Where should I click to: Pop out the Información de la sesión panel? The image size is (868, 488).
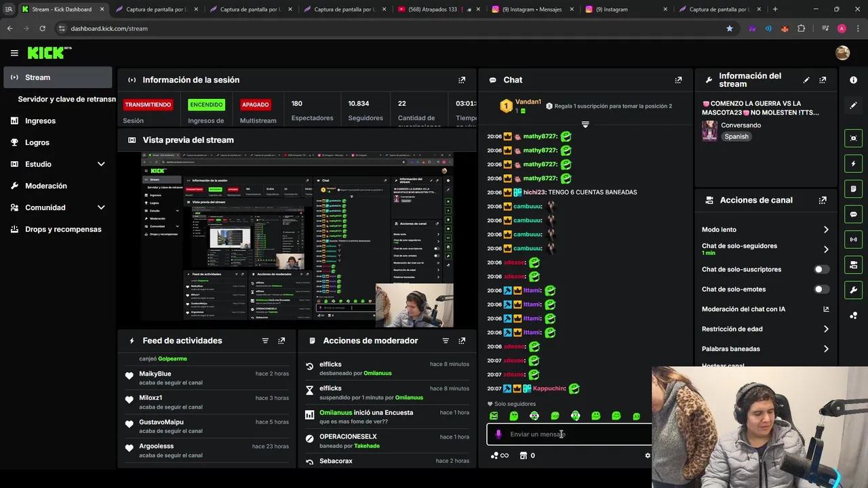pyautogui.click(x=462, y=80)
